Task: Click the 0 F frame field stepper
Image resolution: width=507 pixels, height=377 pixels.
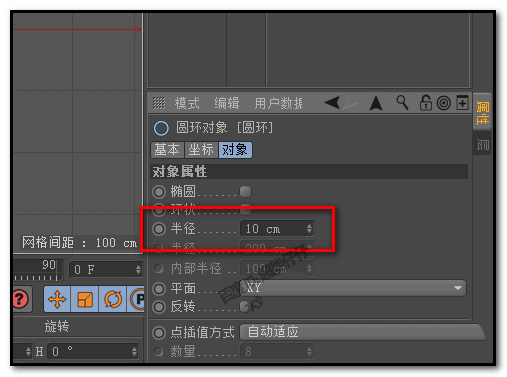Action: pyautogui.click(x=138, y=269)
